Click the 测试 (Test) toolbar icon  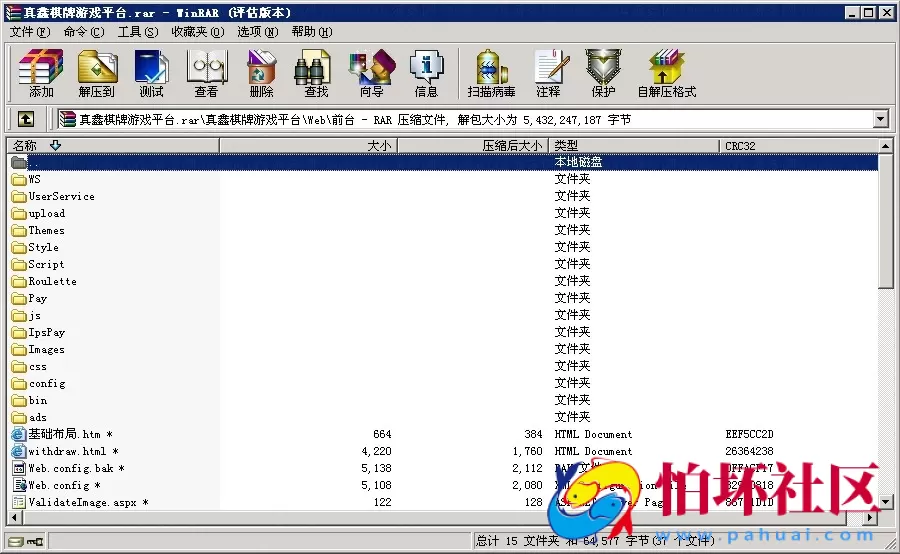(152, 73)
